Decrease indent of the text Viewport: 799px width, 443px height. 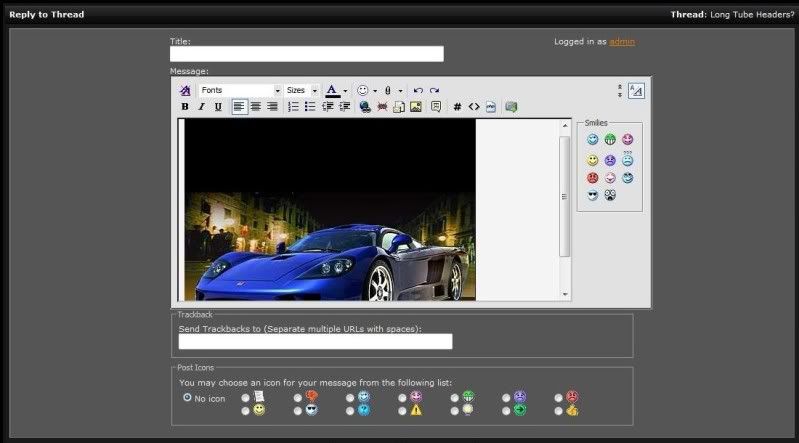click(328, 107)
